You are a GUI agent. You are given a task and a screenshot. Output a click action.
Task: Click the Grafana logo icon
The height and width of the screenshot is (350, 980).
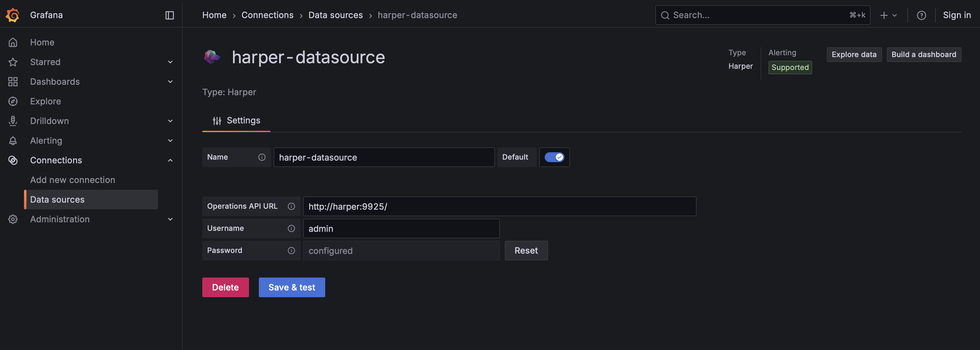13,15
